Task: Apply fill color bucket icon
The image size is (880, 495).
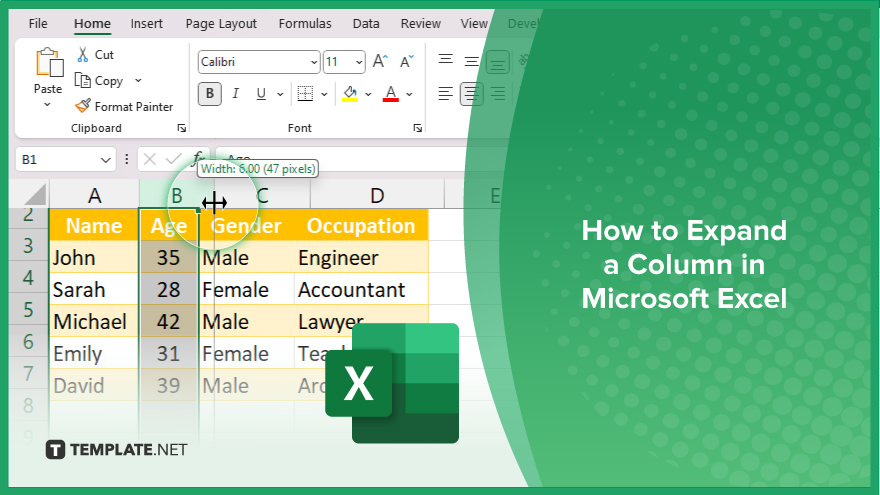Action: 350,94
